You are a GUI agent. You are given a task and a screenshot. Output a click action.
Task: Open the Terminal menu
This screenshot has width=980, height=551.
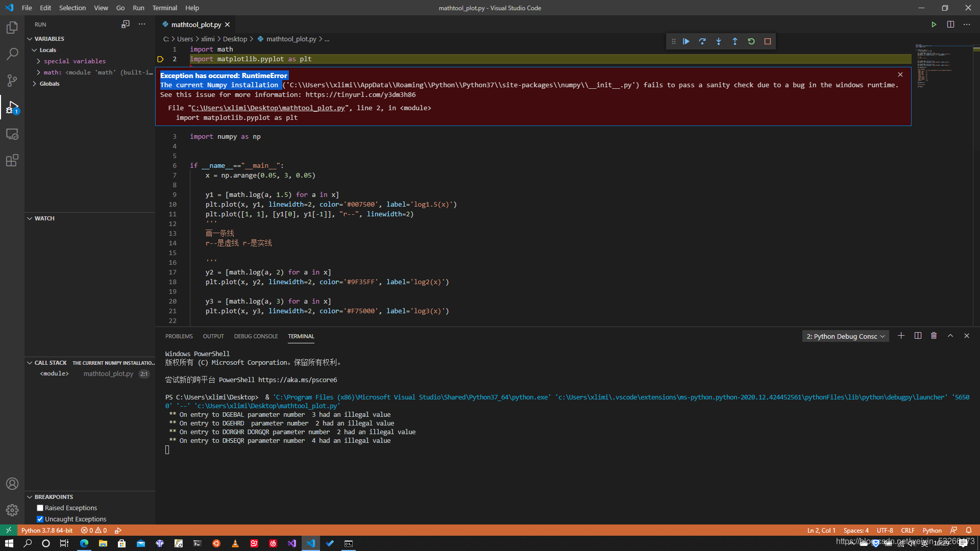[164, 8]
